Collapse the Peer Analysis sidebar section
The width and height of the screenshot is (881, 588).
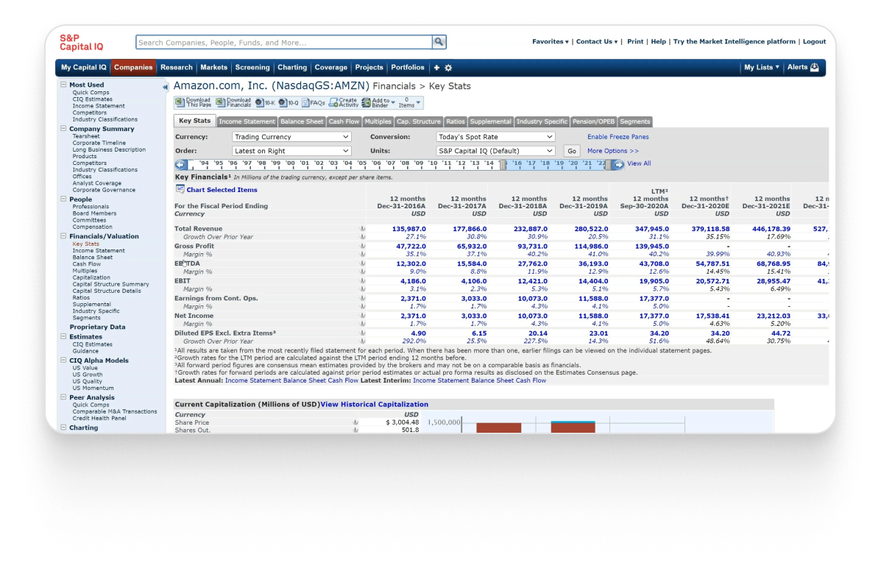63,397
